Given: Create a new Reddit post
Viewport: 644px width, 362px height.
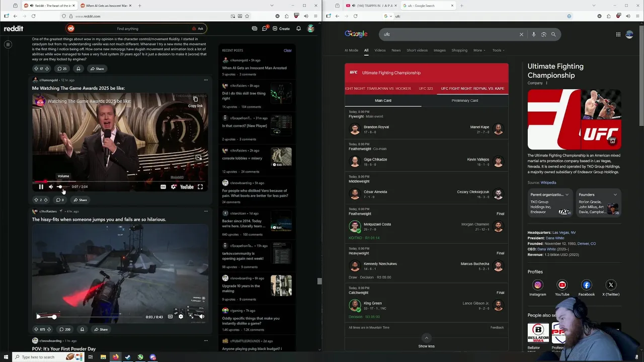Looking at the screenshot, I should pos(281,29).
